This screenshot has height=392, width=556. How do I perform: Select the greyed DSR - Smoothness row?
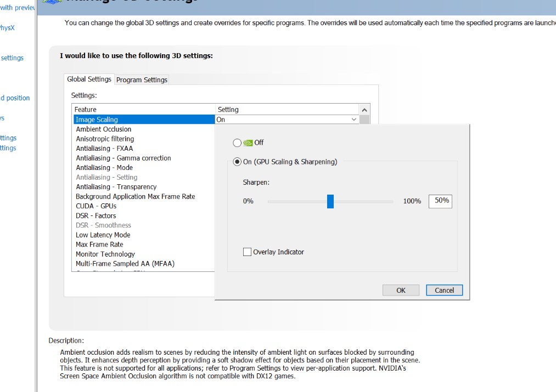click(103, 225)
